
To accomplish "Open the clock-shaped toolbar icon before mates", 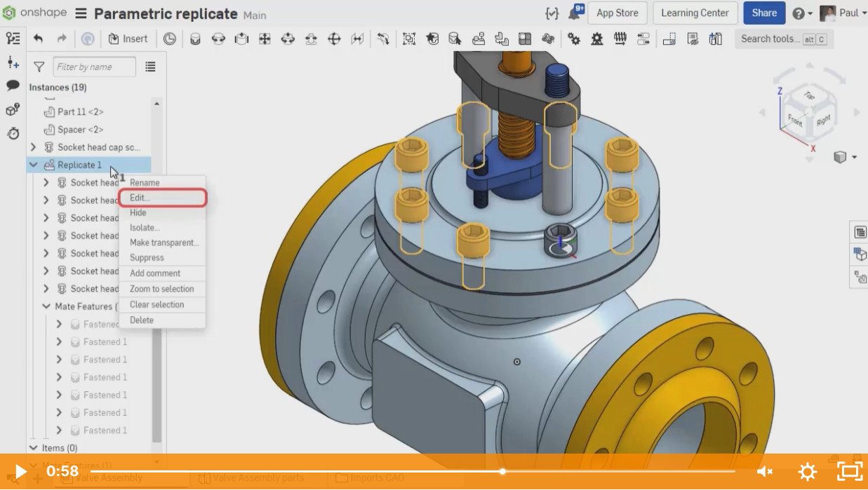I will pos(169,39).
